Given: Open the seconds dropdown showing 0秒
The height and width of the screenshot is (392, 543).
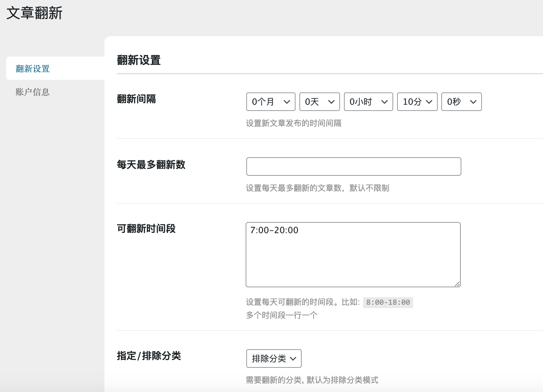Looking at the screenshot, I should pos(461,102).
